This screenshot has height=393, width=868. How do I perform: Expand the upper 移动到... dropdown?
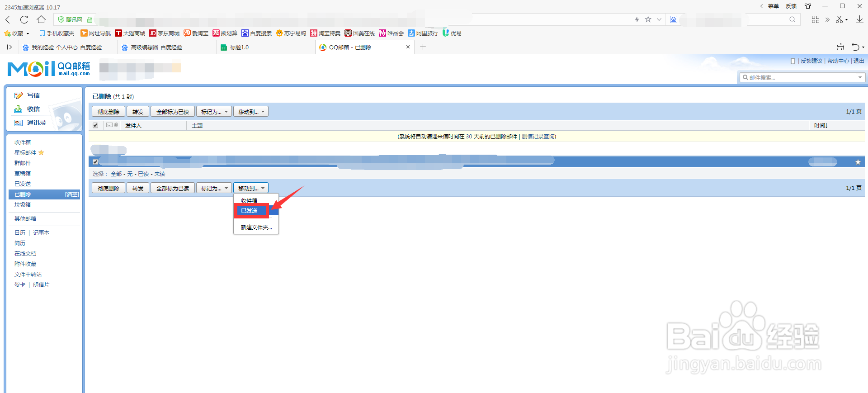tap(251, 112)
